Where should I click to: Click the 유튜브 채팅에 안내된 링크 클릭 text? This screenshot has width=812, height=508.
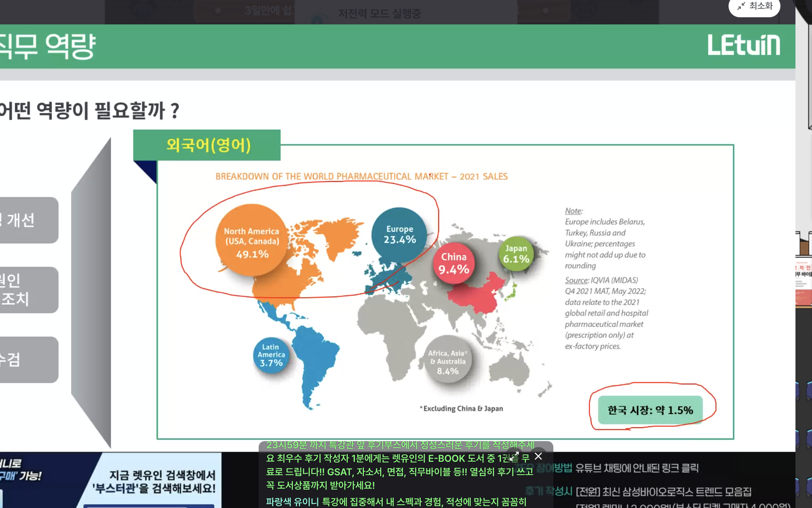(637, 468)
